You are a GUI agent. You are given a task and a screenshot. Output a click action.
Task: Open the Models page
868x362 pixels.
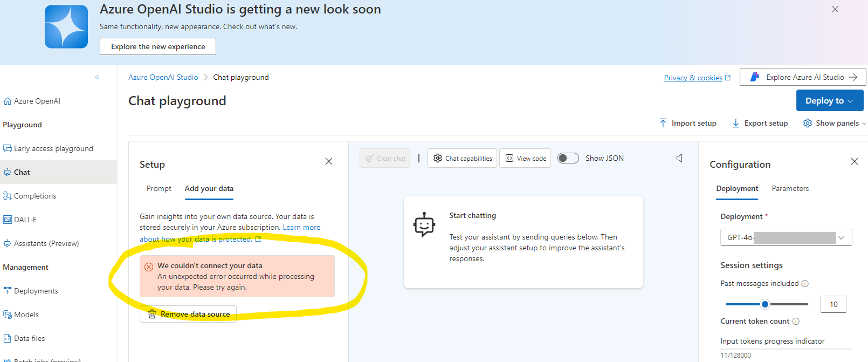point(26,315)
